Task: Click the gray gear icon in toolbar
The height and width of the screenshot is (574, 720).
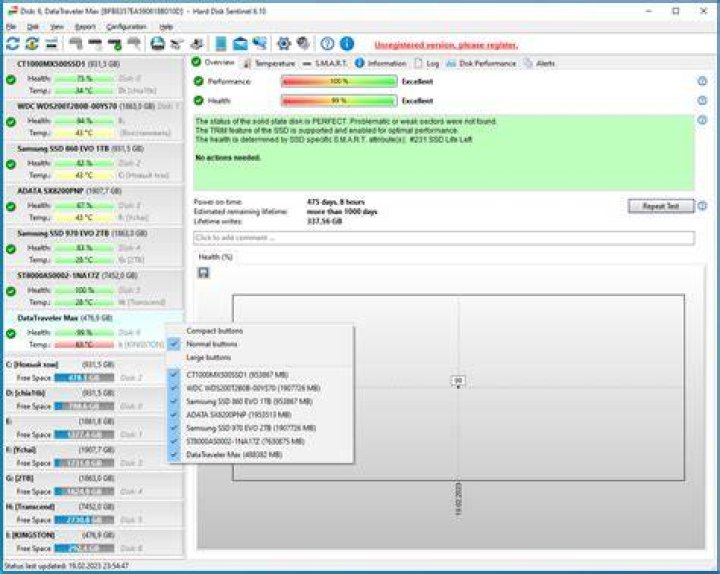Action: (303, 44)
